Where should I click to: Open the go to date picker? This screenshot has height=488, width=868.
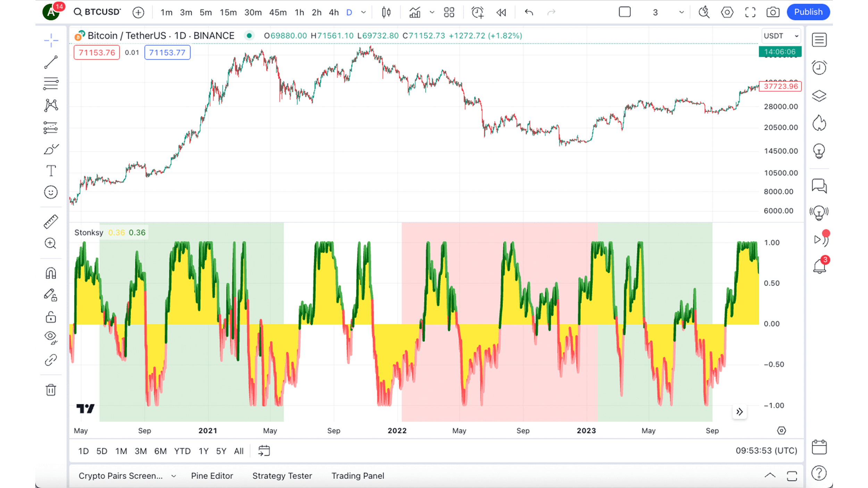coord(264,451)
